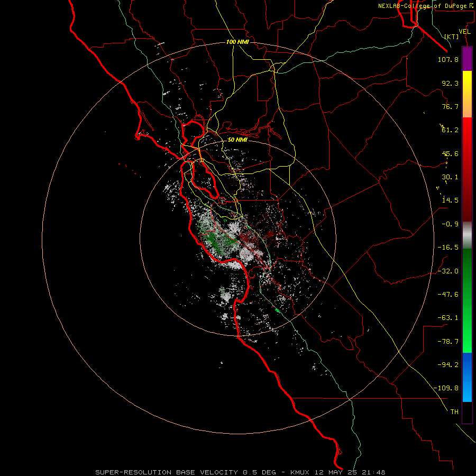Select the -63.1 velocity scale value
The image size is (476, 476).
(448, 318)
